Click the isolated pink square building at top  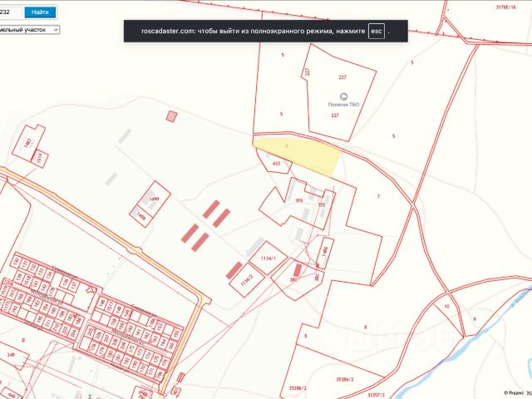(172, 116)
